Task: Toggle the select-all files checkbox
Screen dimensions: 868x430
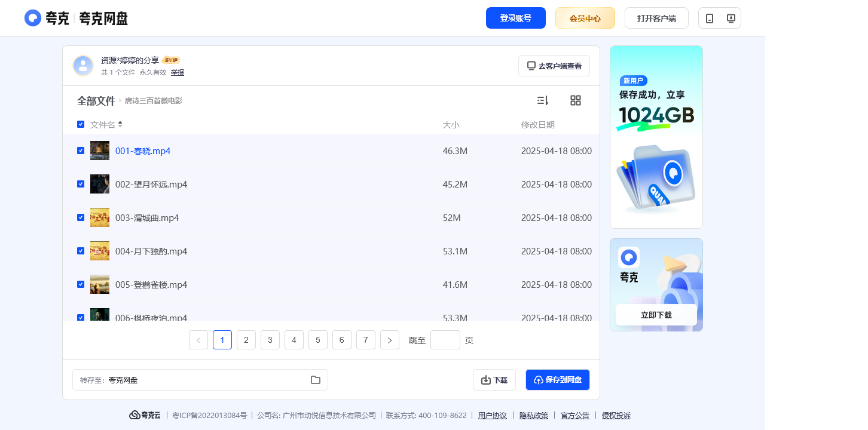Action: (x=81, y=124)
